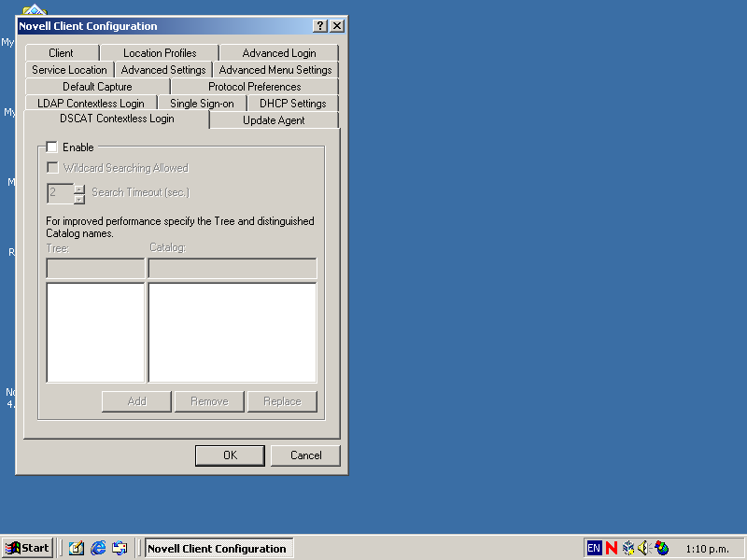Open the Client tab
Viewport: 747px width, 560px height.
[62, 53]
